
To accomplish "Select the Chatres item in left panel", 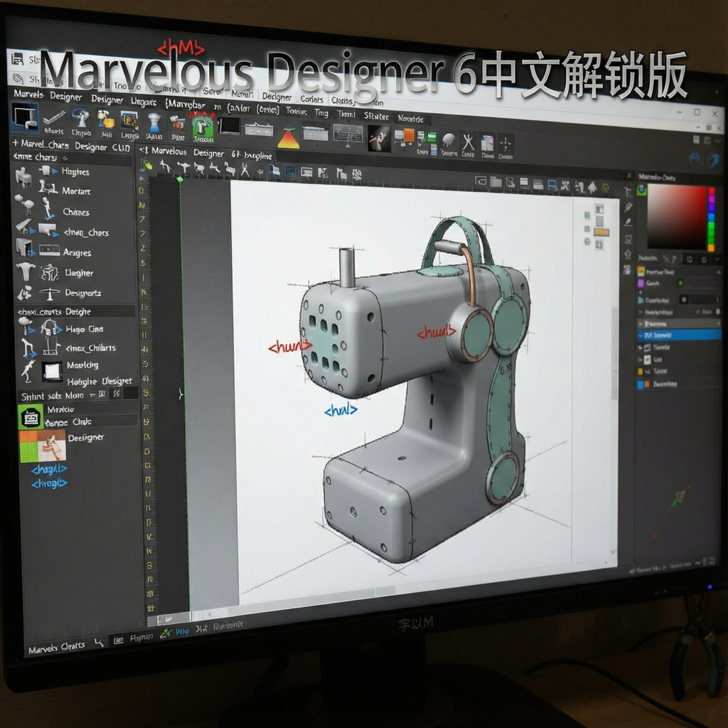I will [x=76, y=212].
